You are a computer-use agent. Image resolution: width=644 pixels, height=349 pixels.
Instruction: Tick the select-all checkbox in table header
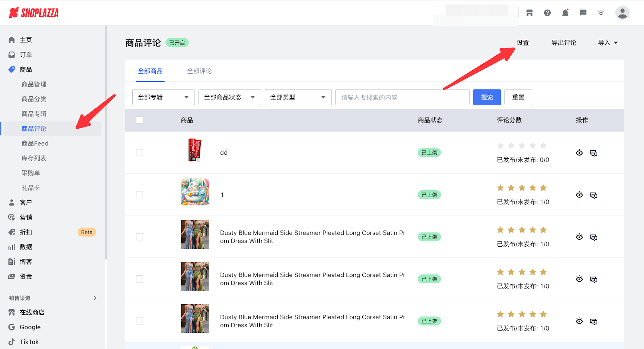(140, 120)
